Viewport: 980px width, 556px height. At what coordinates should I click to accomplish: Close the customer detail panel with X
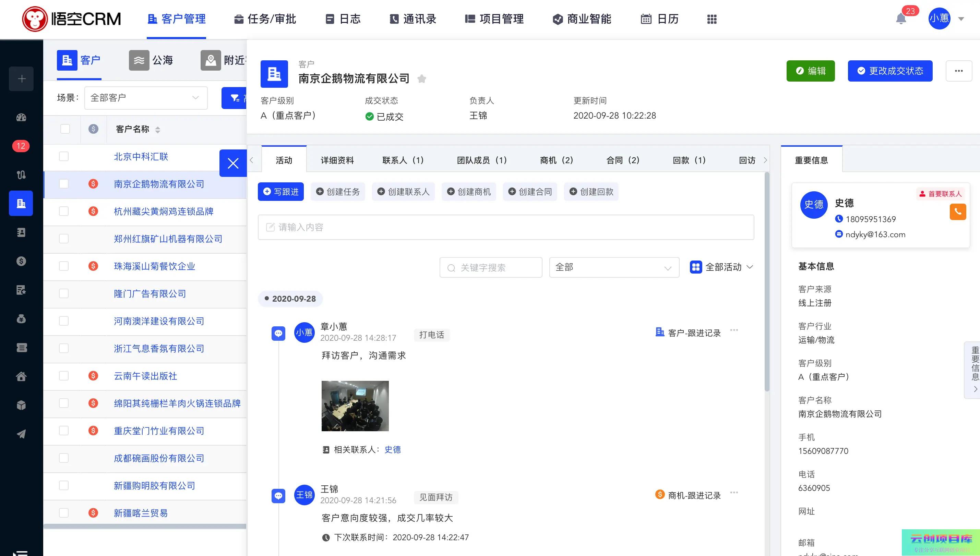point(233,164)
